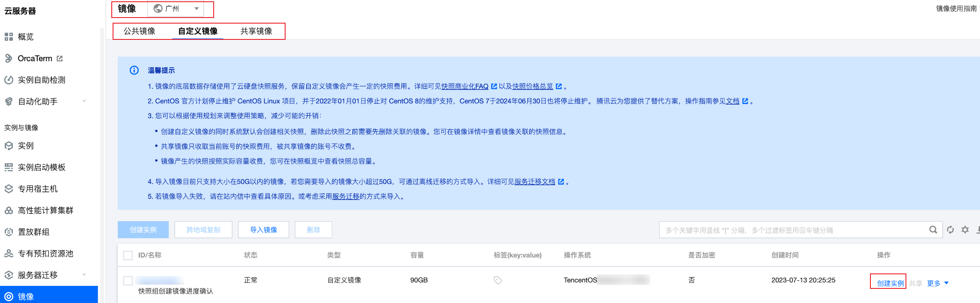
Task: Click the blurred image ID link in the row
Action: pyautogui.click(x=159, y=281)
